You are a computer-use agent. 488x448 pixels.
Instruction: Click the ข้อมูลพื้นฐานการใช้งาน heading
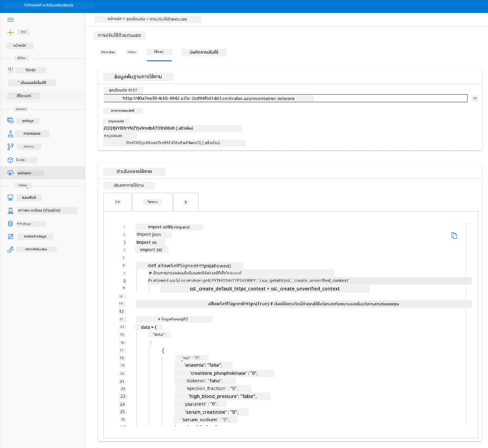point(138,77)
